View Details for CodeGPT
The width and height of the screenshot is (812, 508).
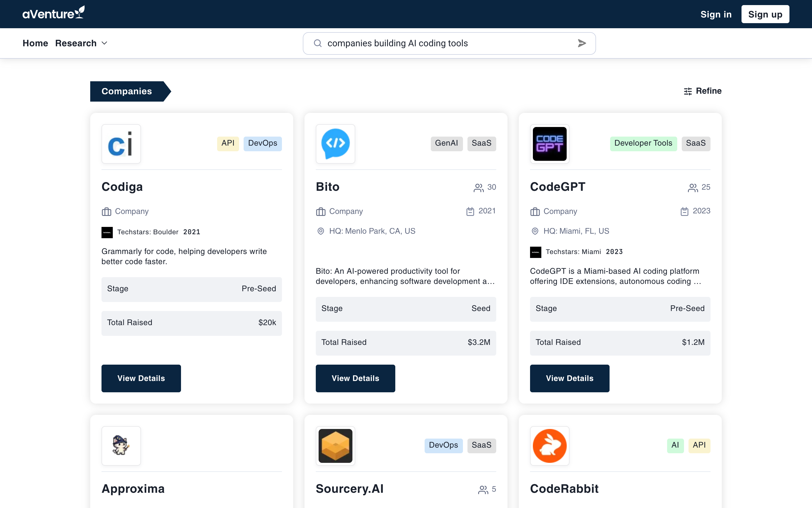[570, 378]
